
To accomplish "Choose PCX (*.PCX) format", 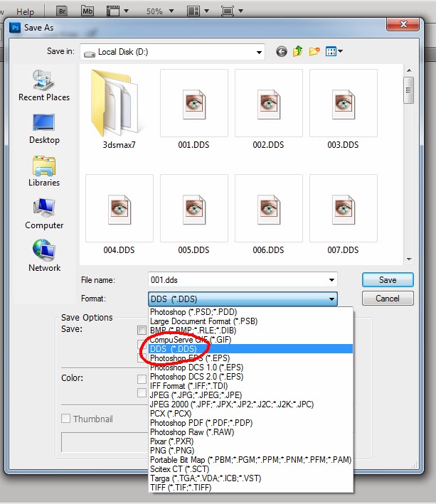I will coord(250,414).
